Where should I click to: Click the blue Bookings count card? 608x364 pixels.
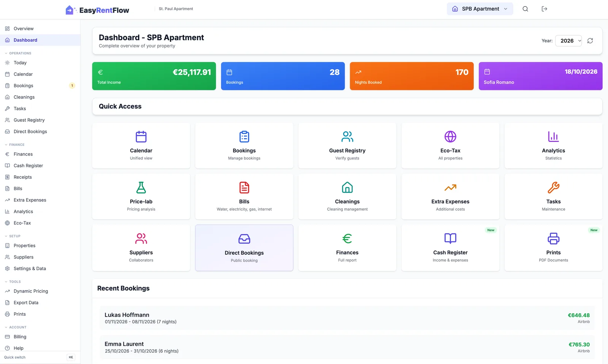(283, 76)
